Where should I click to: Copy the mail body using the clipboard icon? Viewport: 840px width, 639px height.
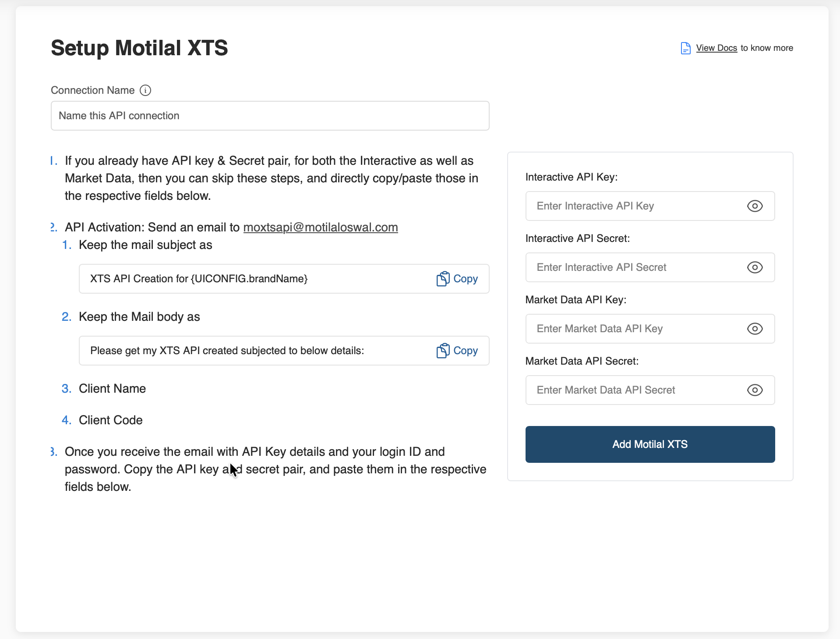click(443, 351)
